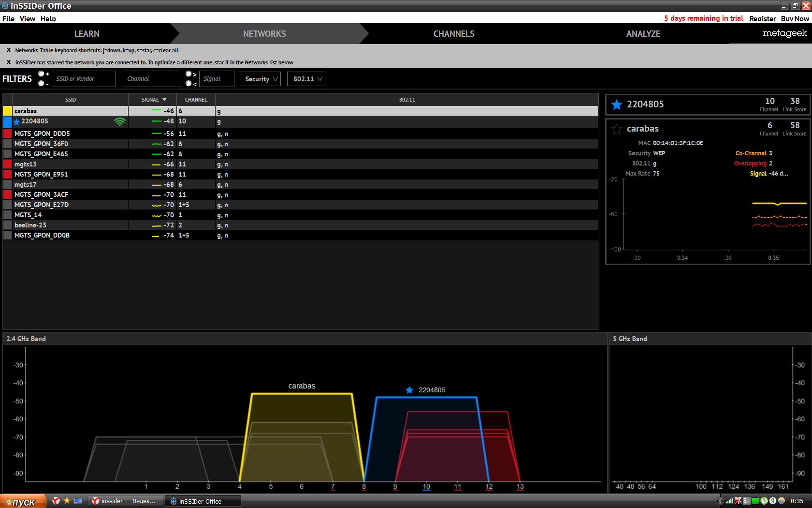Click the metageek logo

click(785, 33)
